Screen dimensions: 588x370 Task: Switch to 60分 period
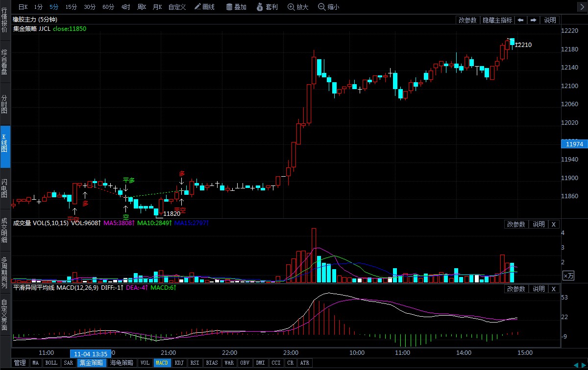tap(108, 7)
